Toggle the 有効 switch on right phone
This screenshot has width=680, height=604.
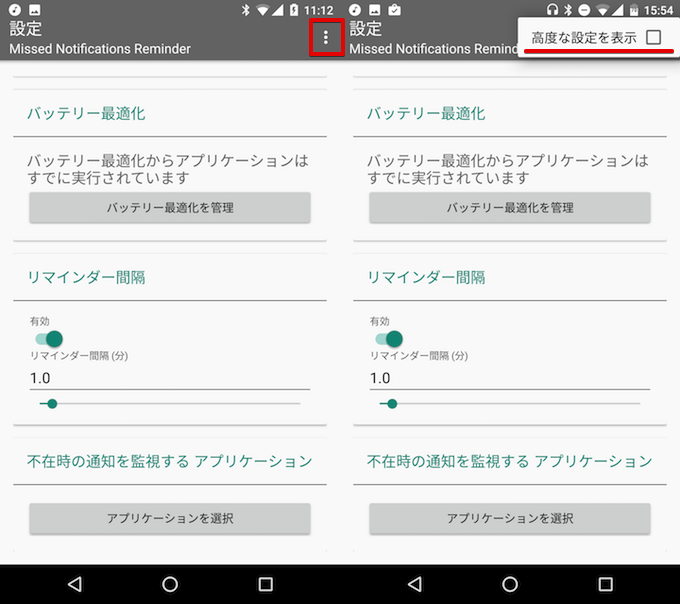coord(390,339)
